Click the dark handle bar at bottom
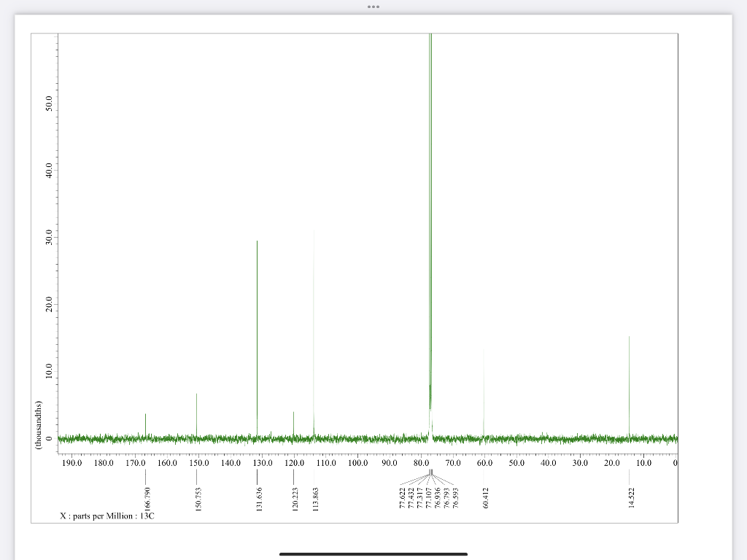This screenshot has width=747, height=560. (x=373, y=553)
